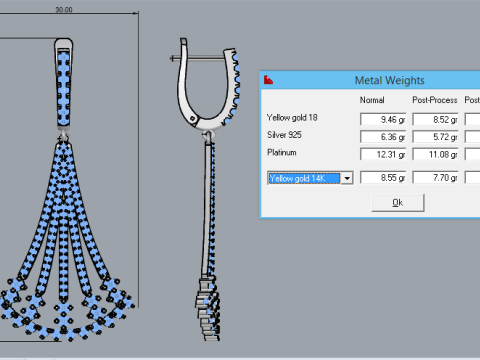Image resolution: width=480 pixels, height=360 pixels.
Task: Click the red icon in Metal Weights title bar
Action: [x=268, y=80]
